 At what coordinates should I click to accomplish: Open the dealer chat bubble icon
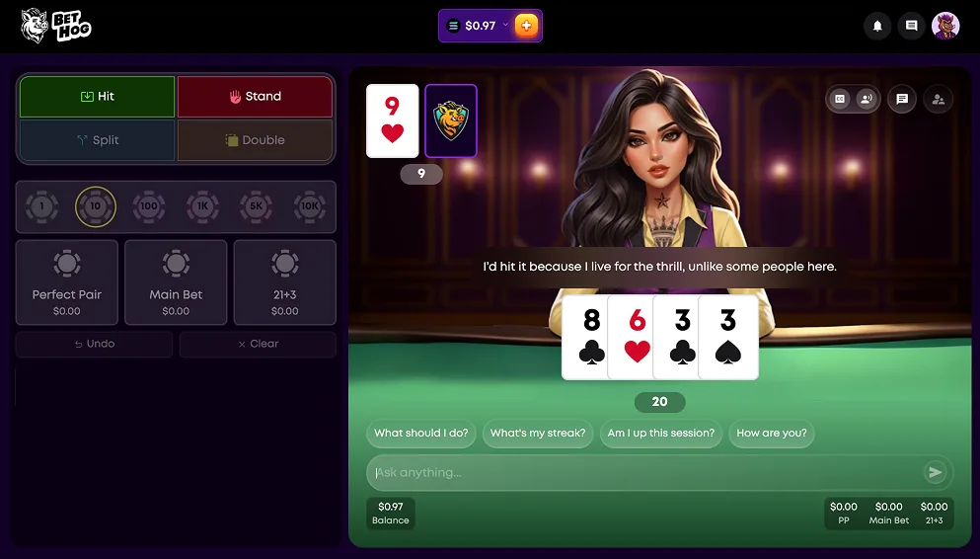[902, 99]
